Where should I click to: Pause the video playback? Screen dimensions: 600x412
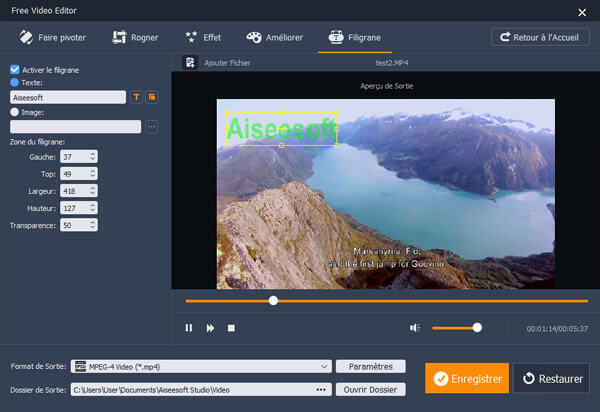[x=188, y=328]
